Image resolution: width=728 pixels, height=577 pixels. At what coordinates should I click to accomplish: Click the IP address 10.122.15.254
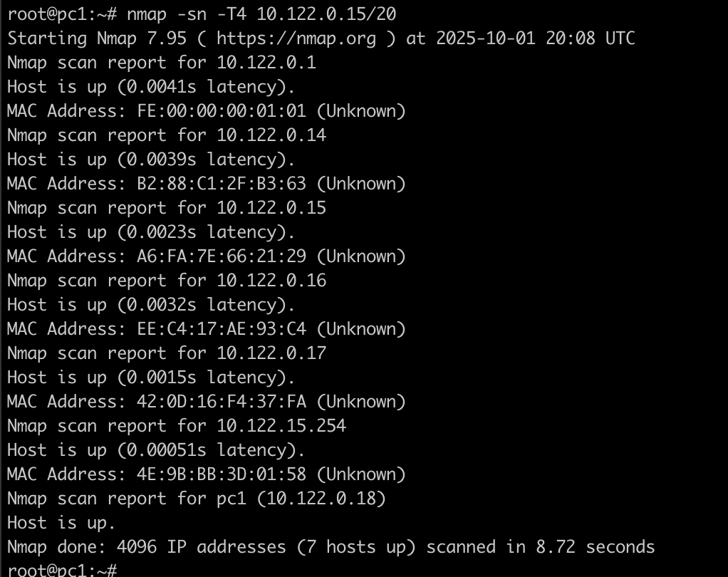click(281, 426)
